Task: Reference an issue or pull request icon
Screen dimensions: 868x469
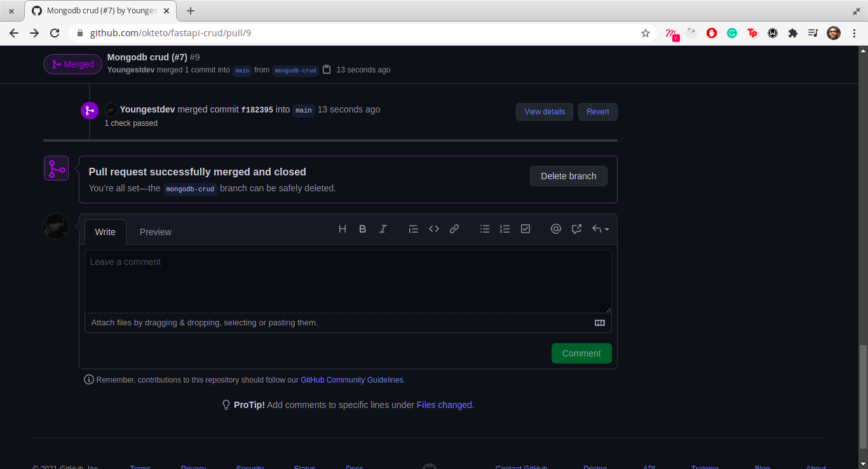Action: click(x=576, y=229)
